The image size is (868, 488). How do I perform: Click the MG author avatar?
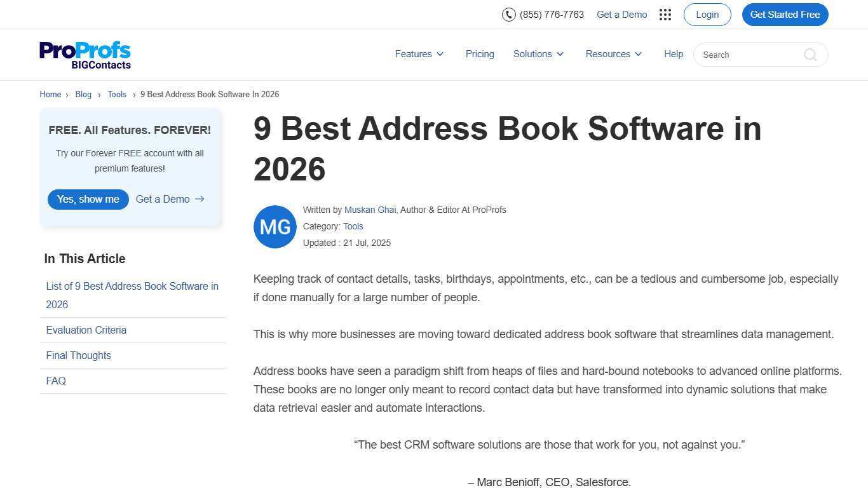coord(275,226)
